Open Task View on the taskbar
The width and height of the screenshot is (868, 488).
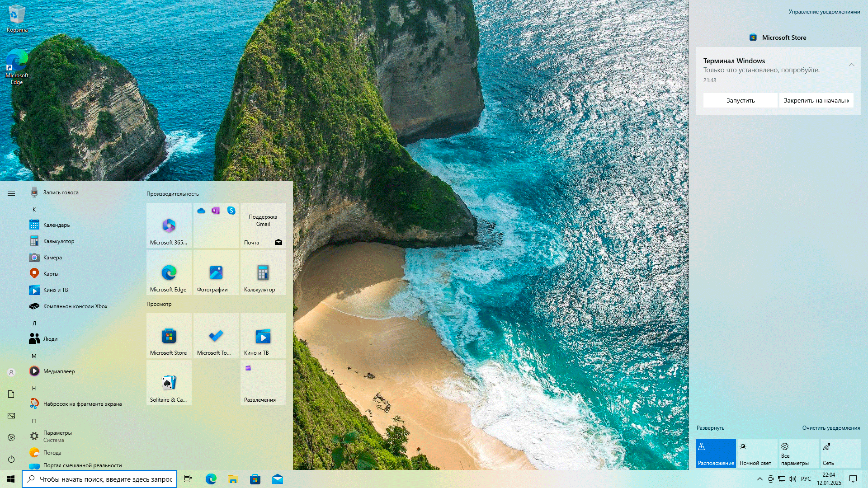click(188, 479)
